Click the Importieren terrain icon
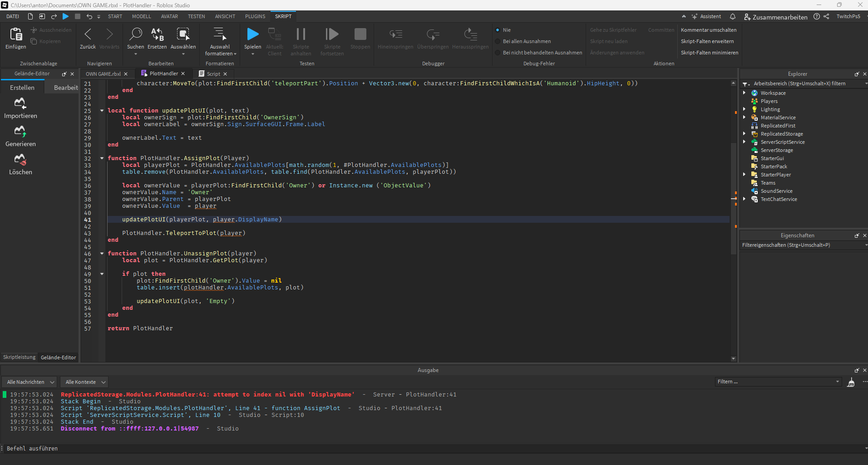Viewport: 868px width, 465px height. click(20, 103)
